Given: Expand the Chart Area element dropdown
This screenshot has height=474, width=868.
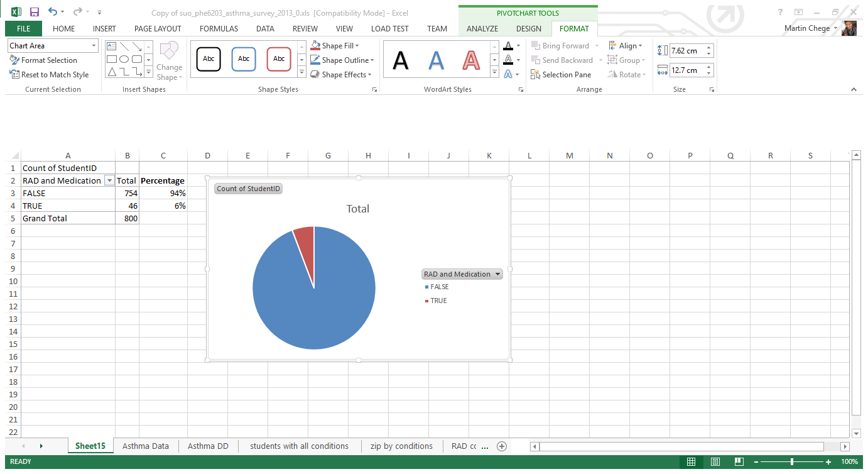Looking at the screenshot, I should click(x=94, y=46).
